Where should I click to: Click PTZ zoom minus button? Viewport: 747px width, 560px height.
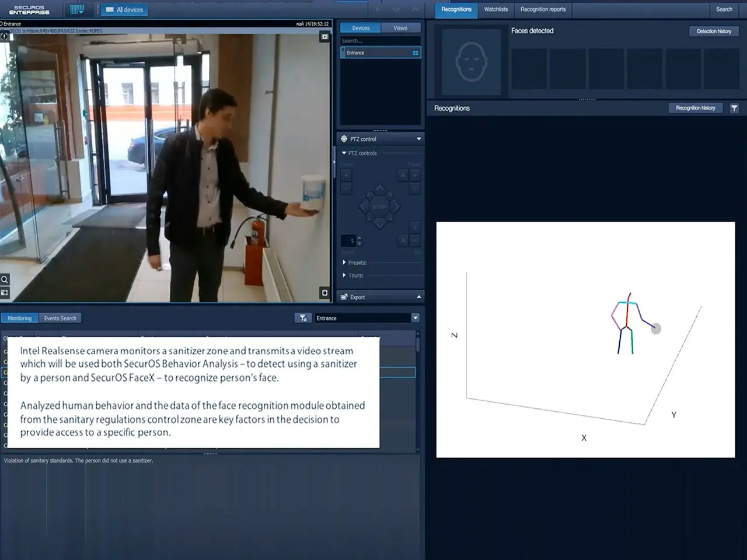tap(346, 188)
